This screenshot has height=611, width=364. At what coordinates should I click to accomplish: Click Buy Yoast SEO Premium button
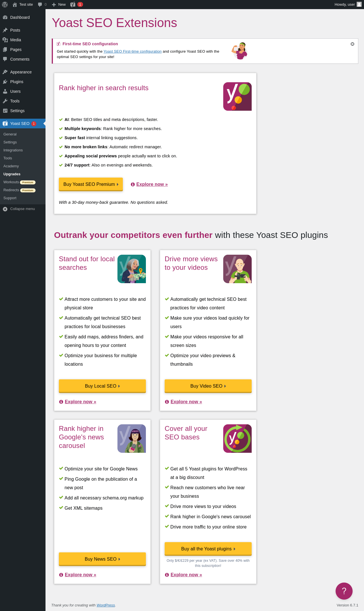[91, 184]
